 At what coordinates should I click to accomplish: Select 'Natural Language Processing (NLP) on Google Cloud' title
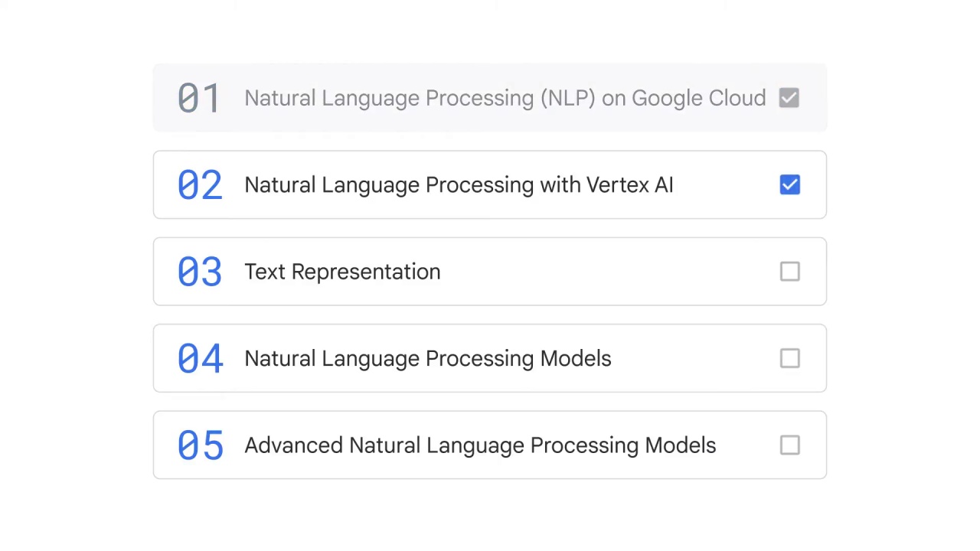click(x=505, y=99)
